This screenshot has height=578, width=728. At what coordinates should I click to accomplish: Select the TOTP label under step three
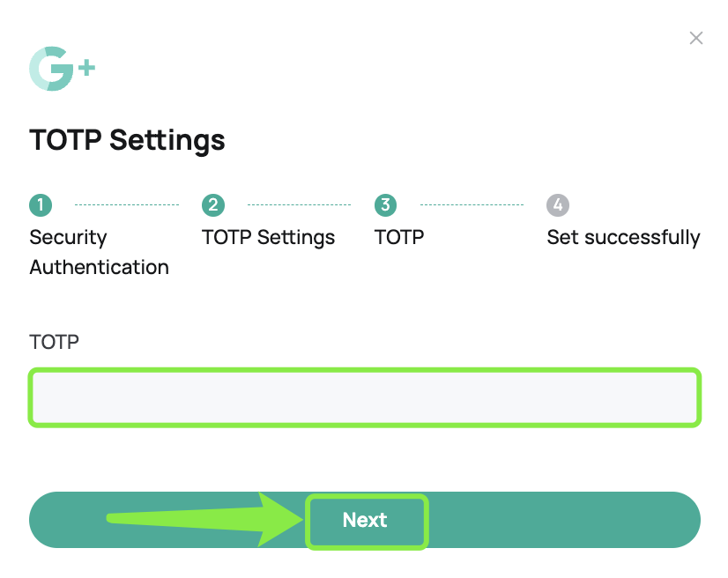click(399, 237)
